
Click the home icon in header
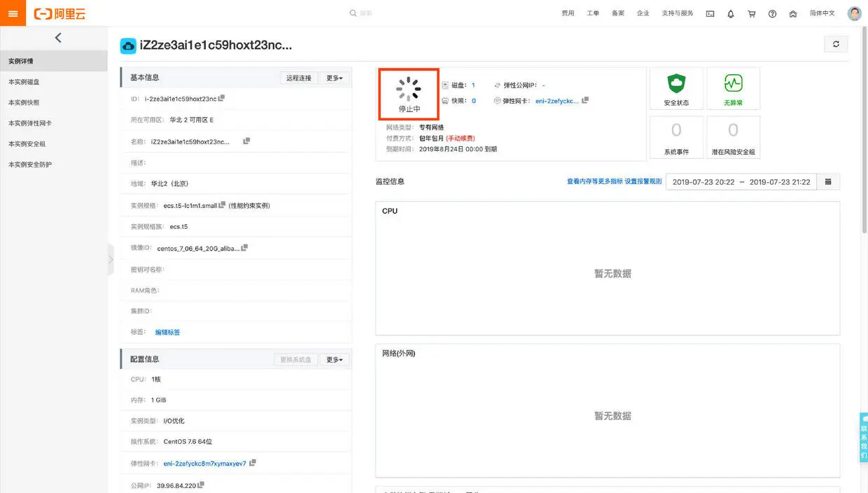792,13
